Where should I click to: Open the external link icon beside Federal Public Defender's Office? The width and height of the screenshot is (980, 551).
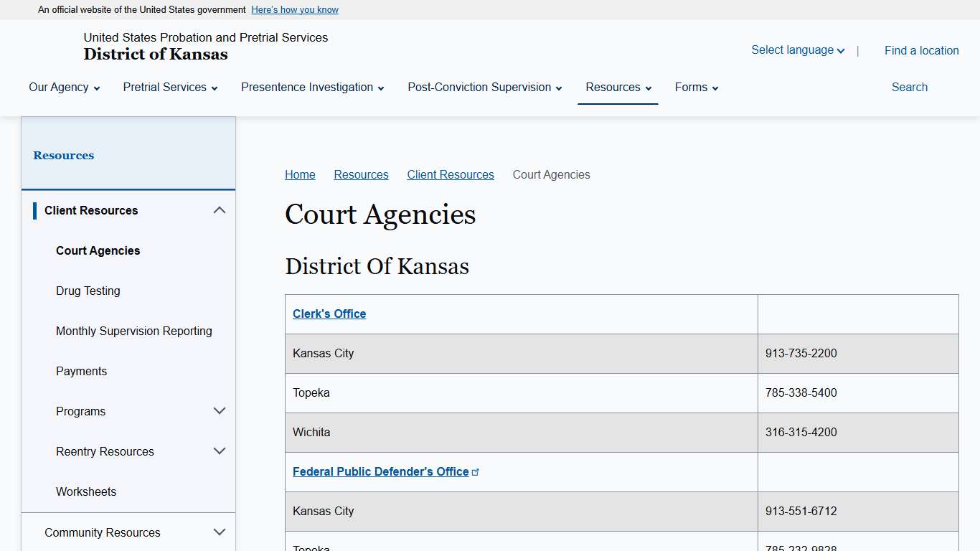click(x=476, y=471)
